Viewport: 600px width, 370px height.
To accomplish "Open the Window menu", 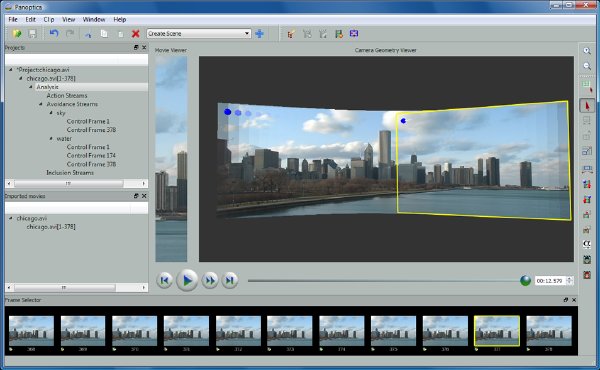I will 94,20.
